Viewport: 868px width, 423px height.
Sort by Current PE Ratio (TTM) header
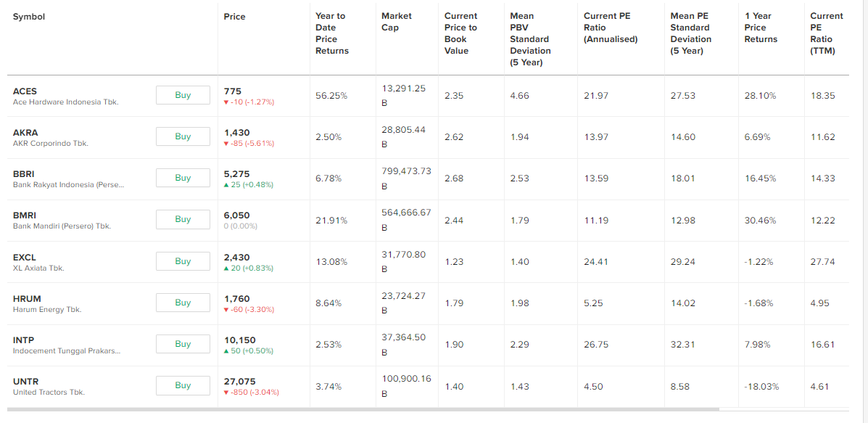point(827,33)
